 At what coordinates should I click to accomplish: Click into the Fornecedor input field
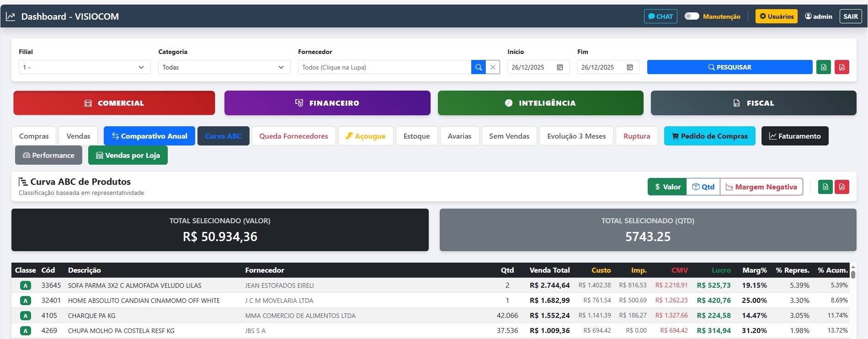click(384, 67)
